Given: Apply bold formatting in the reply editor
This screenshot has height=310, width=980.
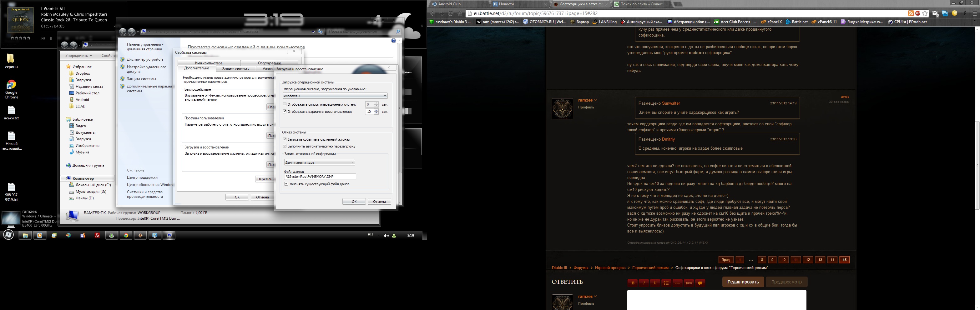Looking at the screenshot, I should click(633, 282).
